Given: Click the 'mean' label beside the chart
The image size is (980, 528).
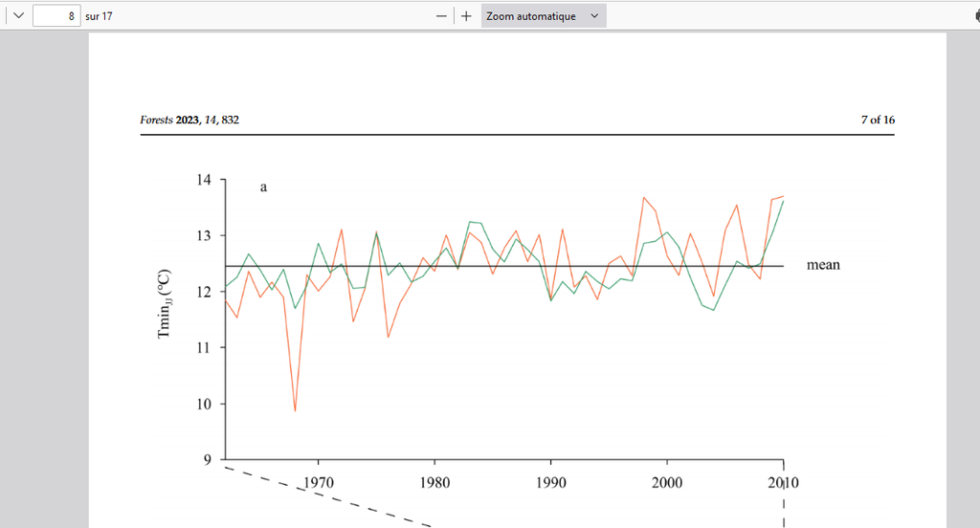Looking at the screenshot, I should [823, 265].
